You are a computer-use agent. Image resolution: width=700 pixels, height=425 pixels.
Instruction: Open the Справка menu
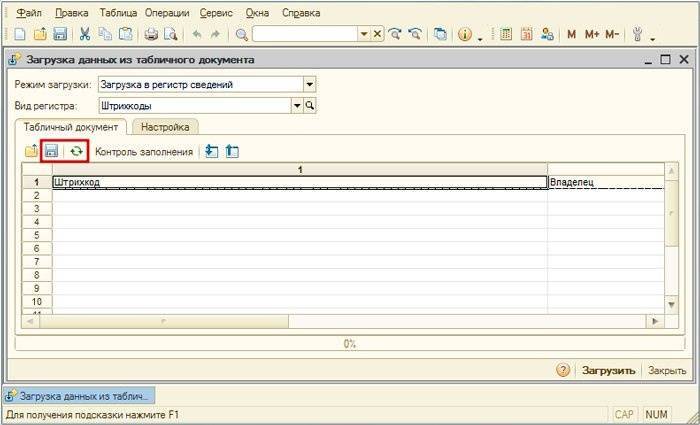click(x=301, y=13)
